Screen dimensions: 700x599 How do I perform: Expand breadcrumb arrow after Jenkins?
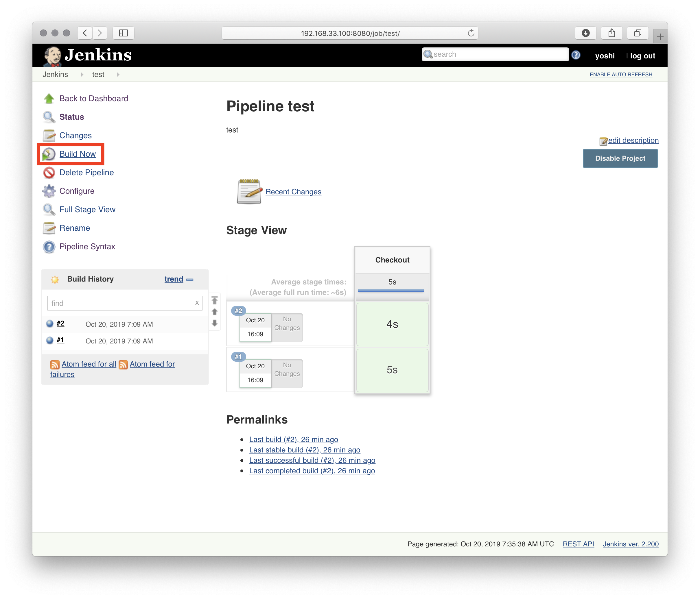tap(82, 75)
